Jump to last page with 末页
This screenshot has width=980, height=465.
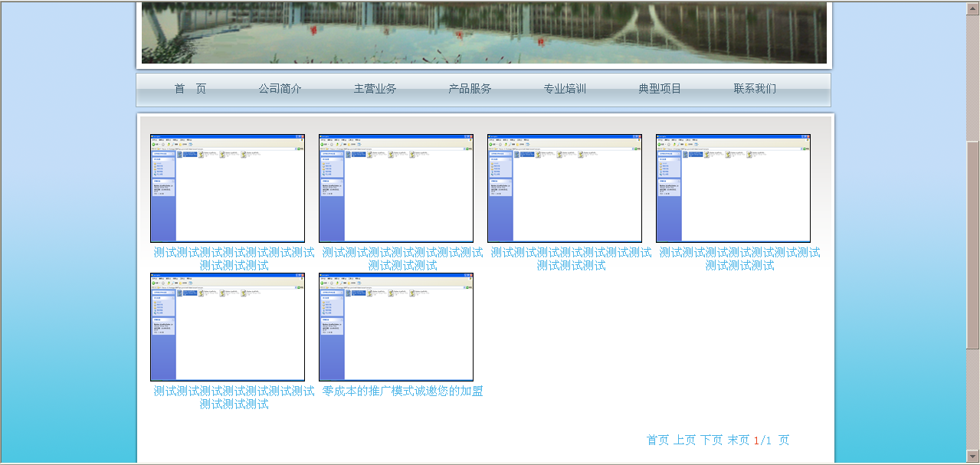pos(738,440)
